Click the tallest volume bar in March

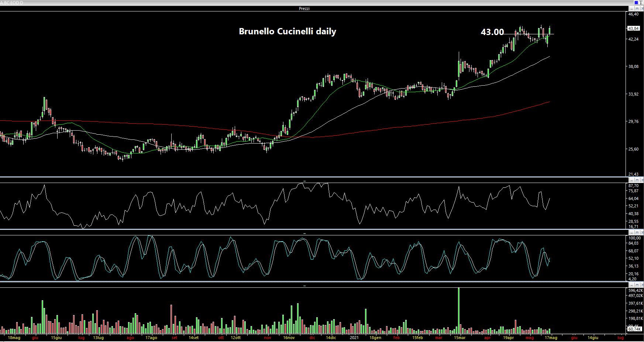point(459,310)
